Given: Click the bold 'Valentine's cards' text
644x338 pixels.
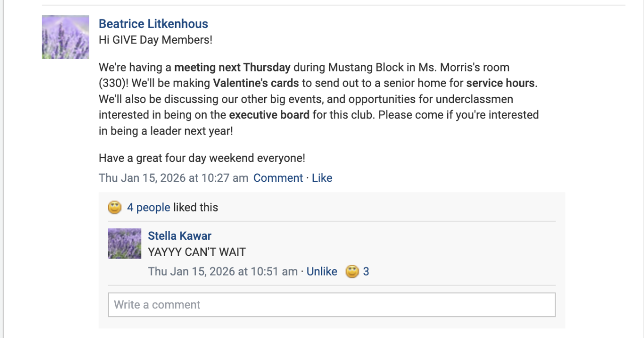Looking at the screenshot, I should pyautogui.click(x=256, y=83).
